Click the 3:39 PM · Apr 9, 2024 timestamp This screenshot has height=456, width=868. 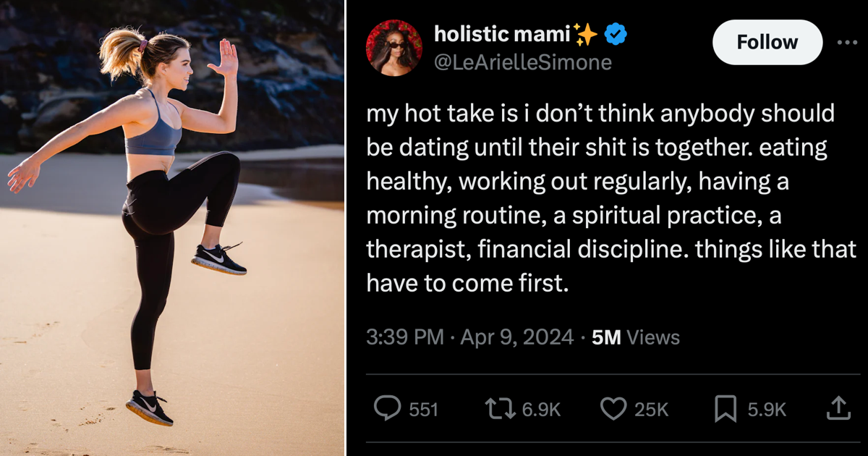coord(470,337)
